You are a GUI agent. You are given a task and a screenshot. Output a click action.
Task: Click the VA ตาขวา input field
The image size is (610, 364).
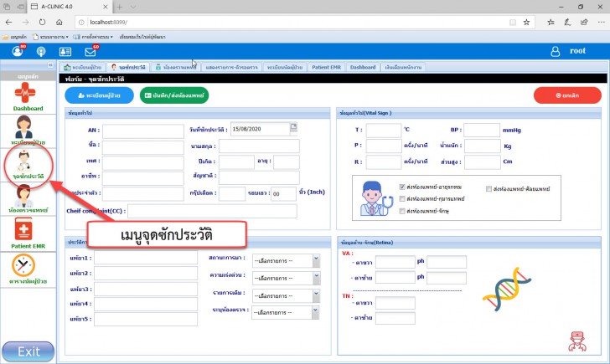tap(395, 262)
